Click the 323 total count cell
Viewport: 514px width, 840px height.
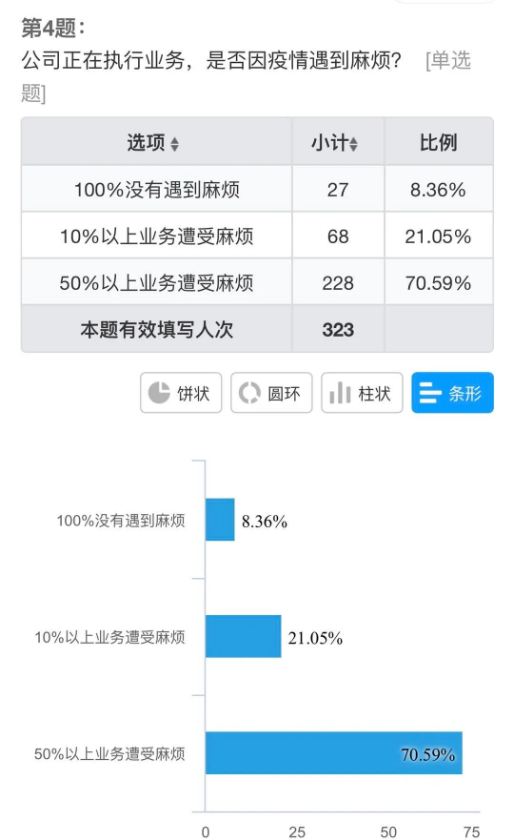(338, 329)
